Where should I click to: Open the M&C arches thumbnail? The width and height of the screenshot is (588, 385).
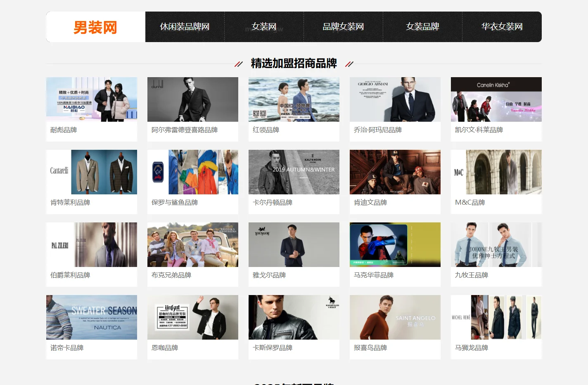[496, 172]
